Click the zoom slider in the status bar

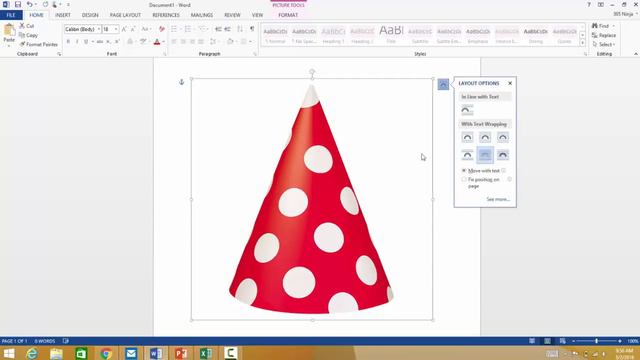[596, 341]
